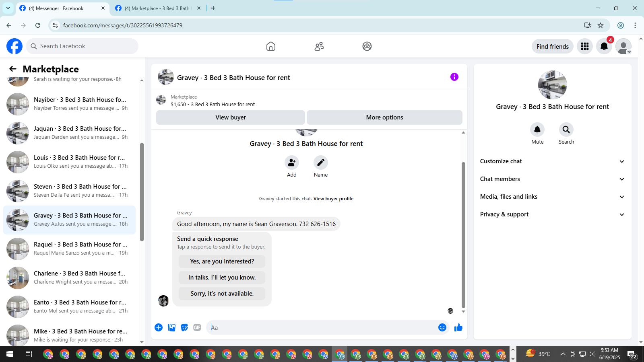Click the Find friends button
The image size is (644, 362).
click(x=553, y=46)
